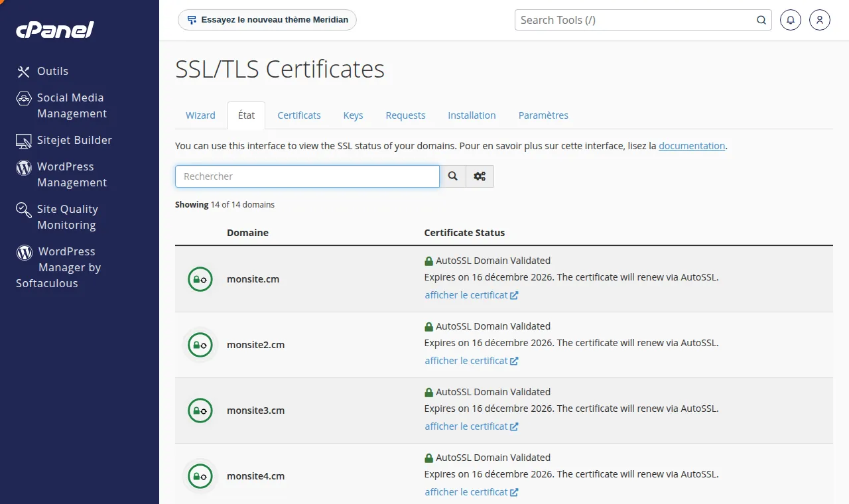
Task: Click the Certificate Status column header
Action: coord(464,233)
